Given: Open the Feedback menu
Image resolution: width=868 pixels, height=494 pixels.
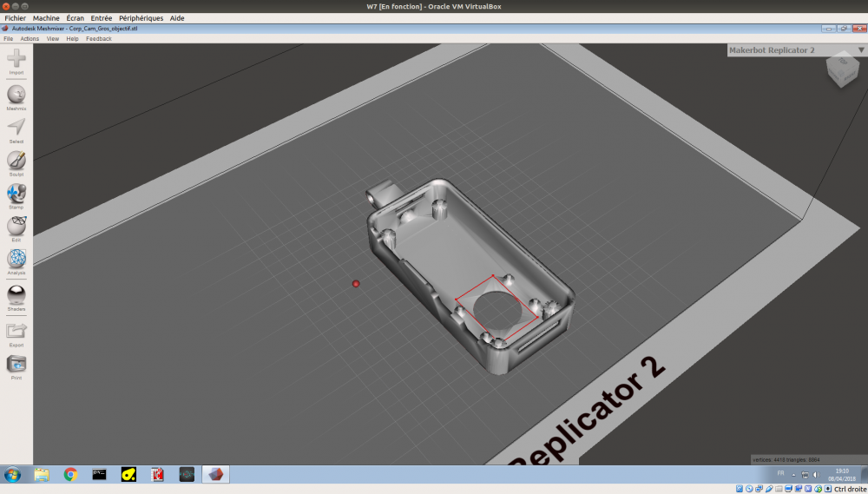Looking at the screenshot, I should click(99, 39).
